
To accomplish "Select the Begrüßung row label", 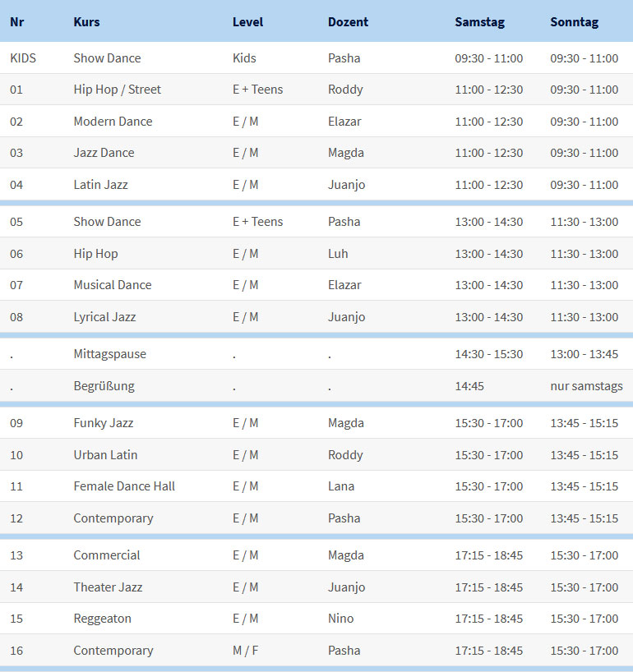I will pyautogui.click(x=104, y=386).
